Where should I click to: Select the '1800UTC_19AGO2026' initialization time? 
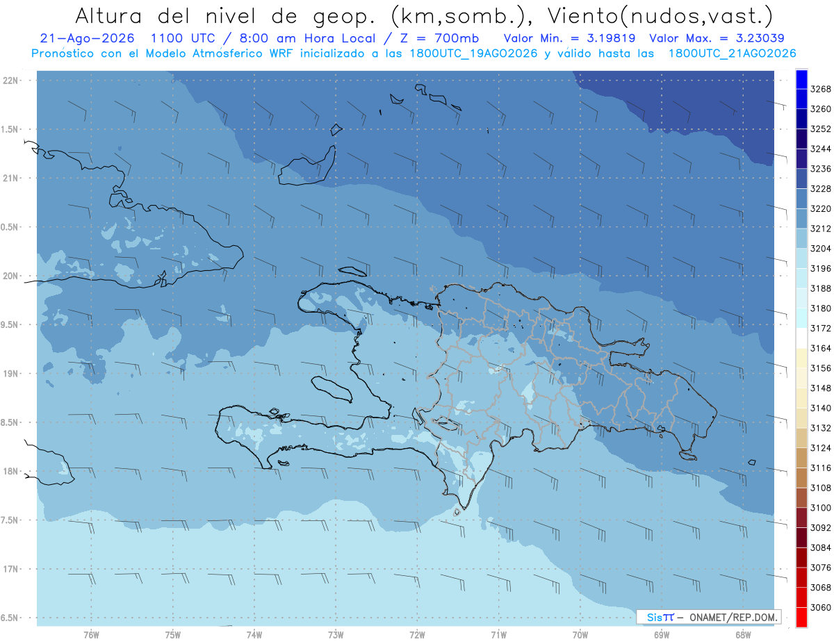[x=473, y=53]
